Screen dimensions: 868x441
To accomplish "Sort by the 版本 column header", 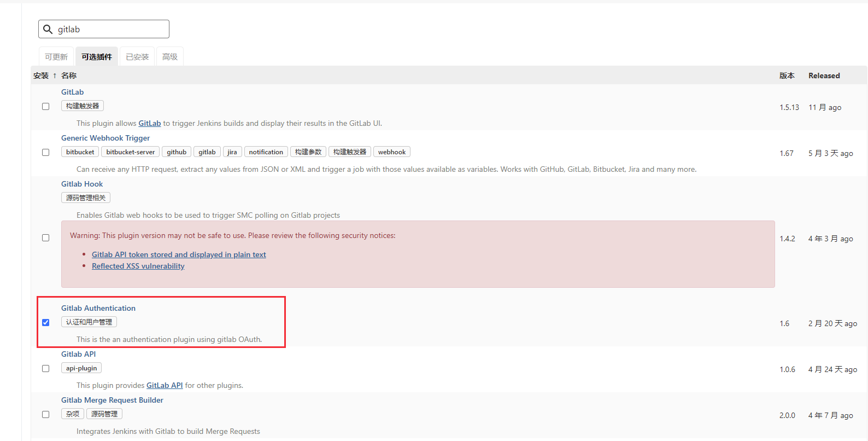I will pyautogui.click(x=787, y=76).
